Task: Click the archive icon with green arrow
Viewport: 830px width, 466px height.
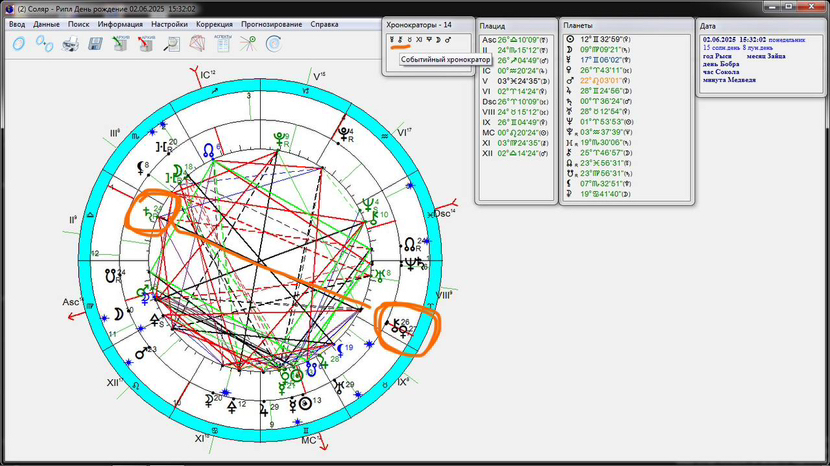Action: click(x=121, y=44)
